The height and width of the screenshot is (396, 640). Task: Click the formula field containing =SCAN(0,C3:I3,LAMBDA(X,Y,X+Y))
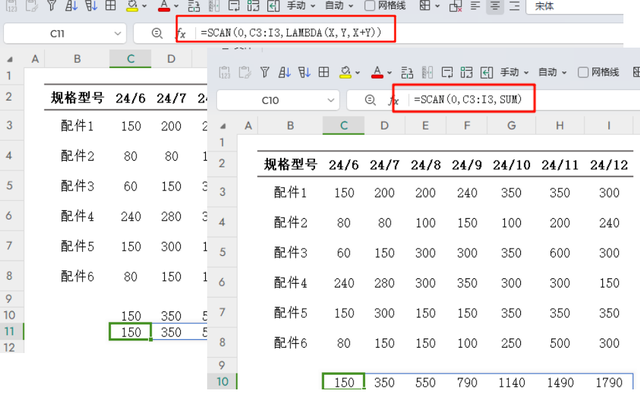click(410, 33)
